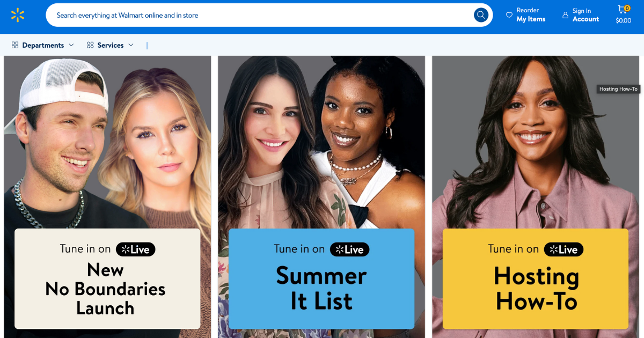
Task: Click the Live badge on No Boundaries card
Action: (x=135, y=249)
